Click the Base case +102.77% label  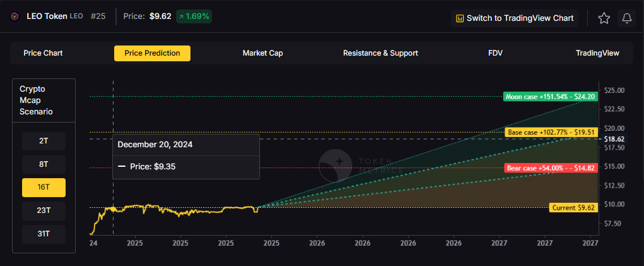pyautogui.click(x=551, y=133)
